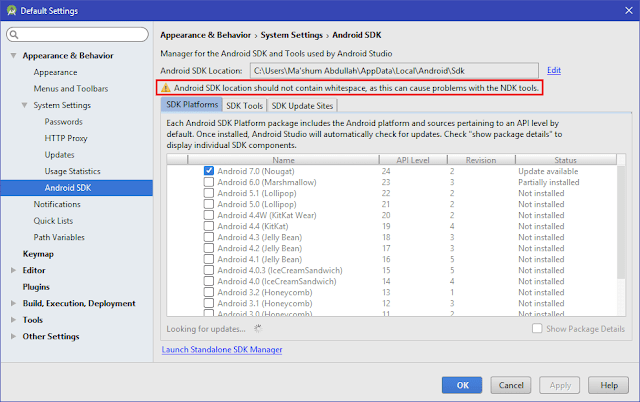This screenshot has width=640, height=402.
Task: Close the Default Settings dialog
Action: click(x=629, y=11)
